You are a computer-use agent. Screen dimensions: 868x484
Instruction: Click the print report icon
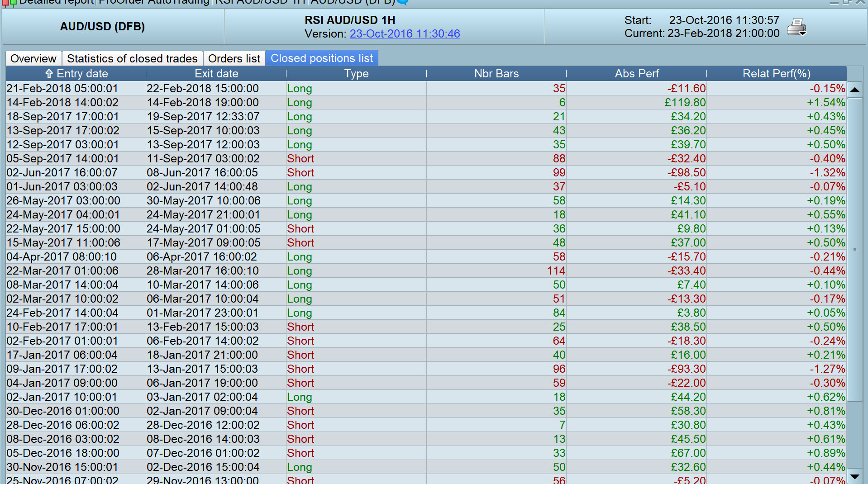tap(796, 27)
